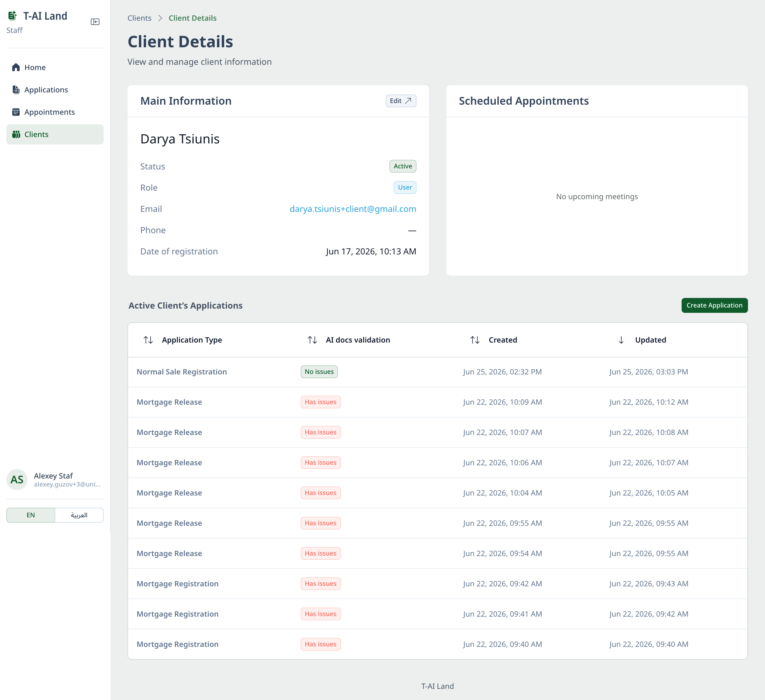Click the No upcoming meetings text
Viewport: 765px width, 700px height.
point(597,197)
